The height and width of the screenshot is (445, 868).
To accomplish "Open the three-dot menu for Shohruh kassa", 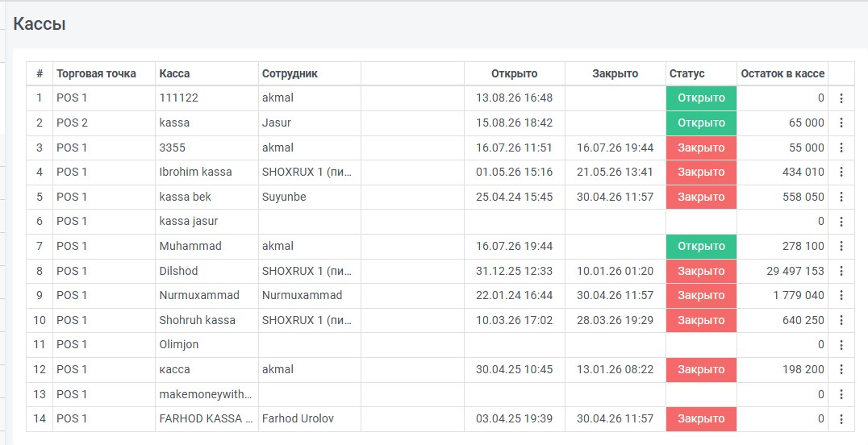I will [841, 321].
